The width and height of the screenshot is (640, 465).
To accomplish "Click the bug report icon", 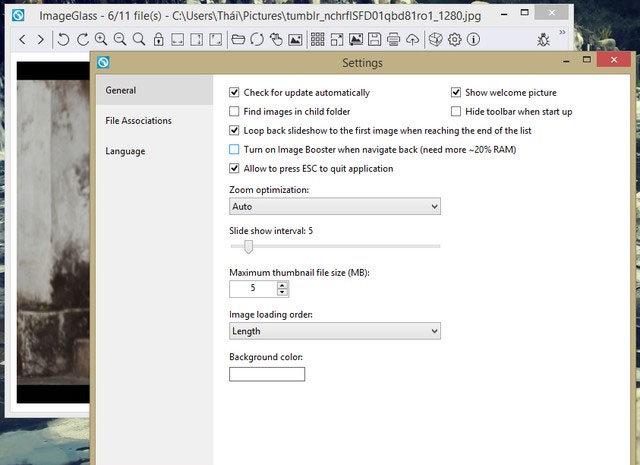I will (543, 40).
